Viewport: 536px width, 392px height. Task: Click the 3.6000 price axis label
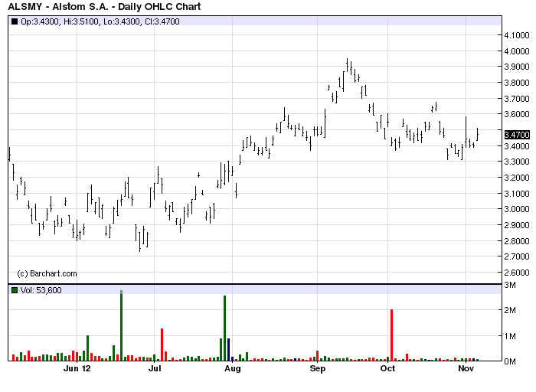click(517, 114)
